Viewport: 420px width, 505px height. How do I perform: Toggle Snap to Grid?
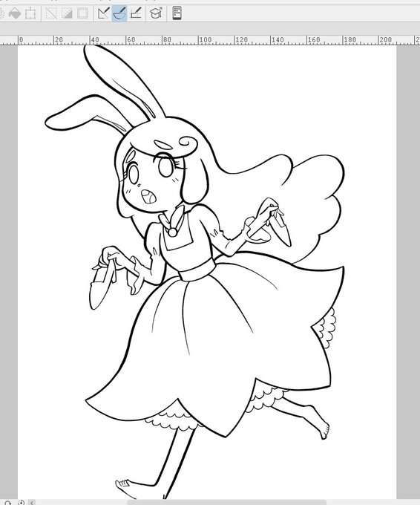[136, 13]
